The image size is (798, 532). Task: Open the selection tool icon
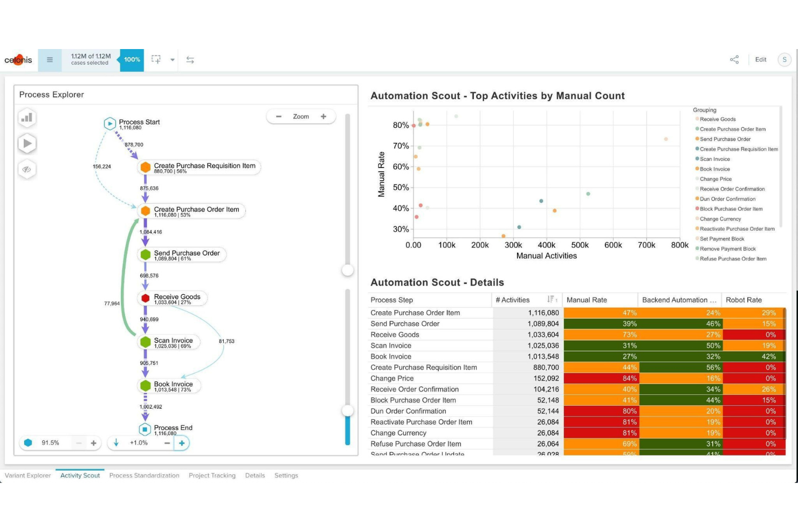pos(156,59)
